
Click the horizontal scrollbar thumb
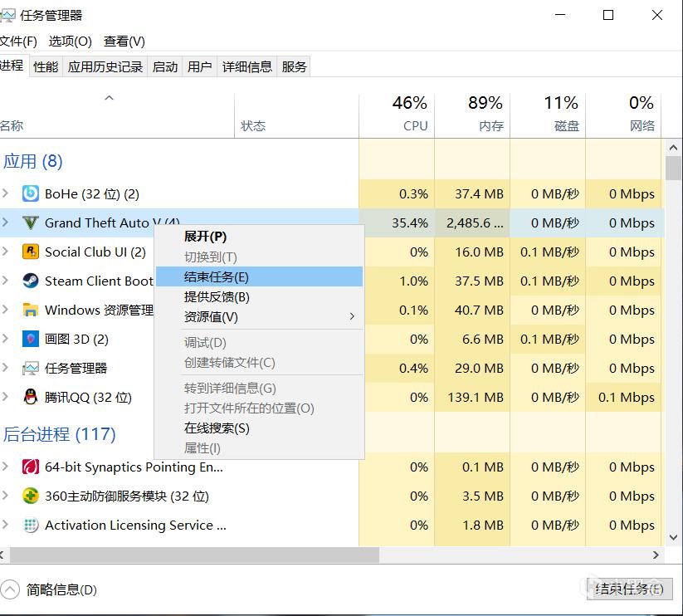tap(195, 555)
